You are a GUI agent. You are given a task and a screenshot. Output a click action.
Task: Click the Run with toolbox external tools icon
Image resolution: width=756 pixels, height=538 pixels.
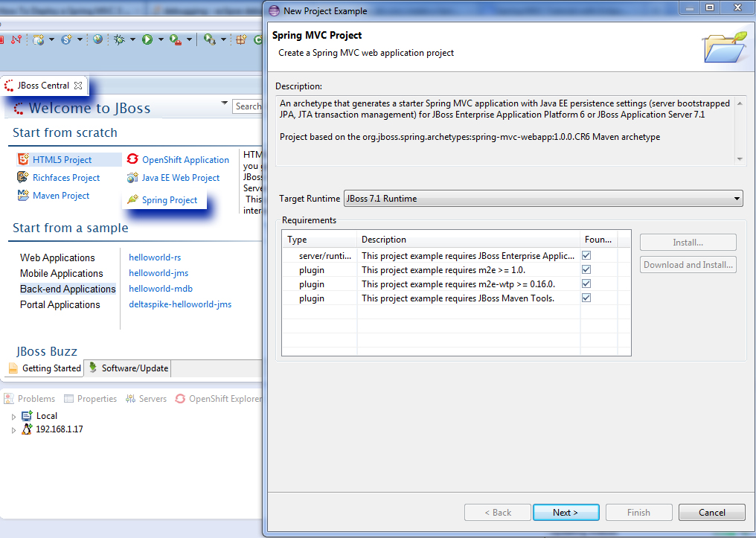(176, 40)
